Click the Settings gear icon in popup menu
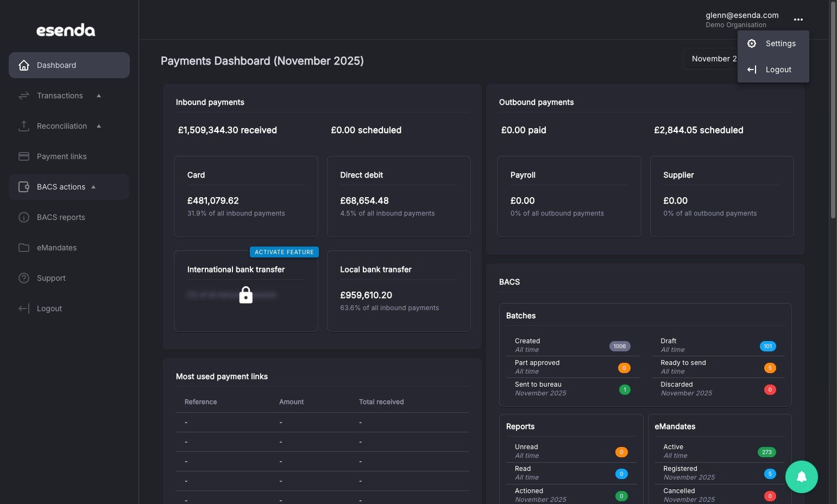 pyautogui.click(x=752, y=43)
